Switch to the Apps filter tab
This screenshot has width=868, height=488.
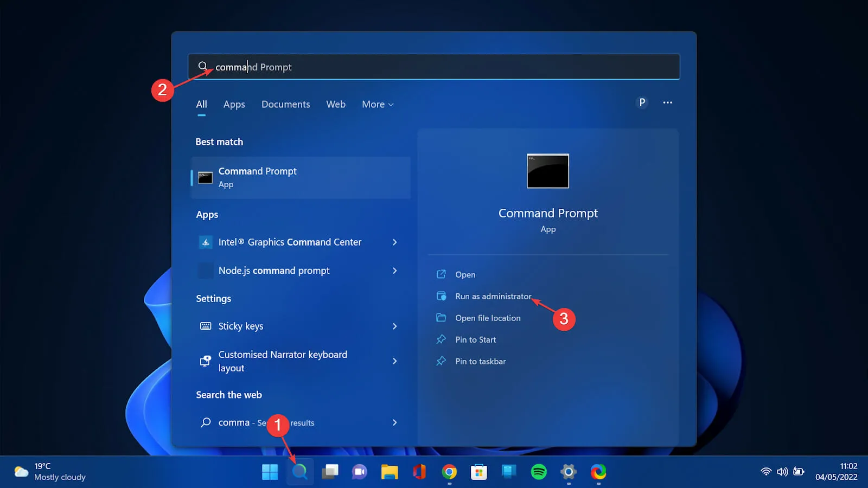pyautogui.click(x=234, y=105)
